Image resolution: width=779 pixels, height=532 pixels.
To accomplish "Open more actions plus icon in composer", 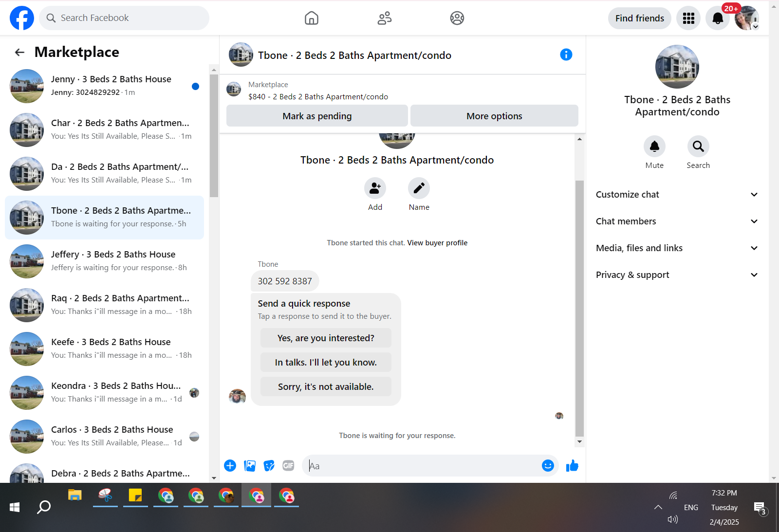I will coord(230,466).
